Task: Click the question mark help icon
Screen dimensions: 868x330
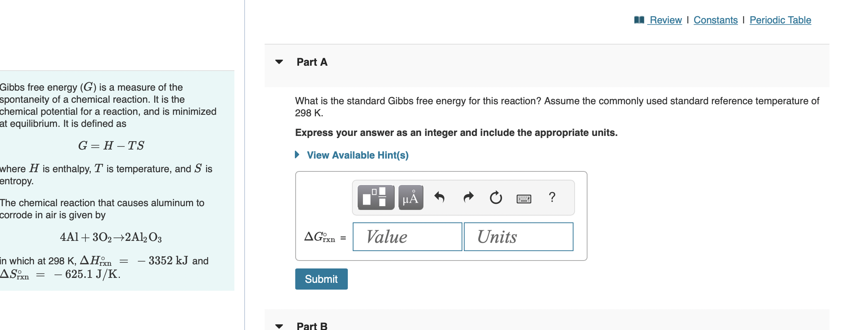Action: click(x=552, y=197)
